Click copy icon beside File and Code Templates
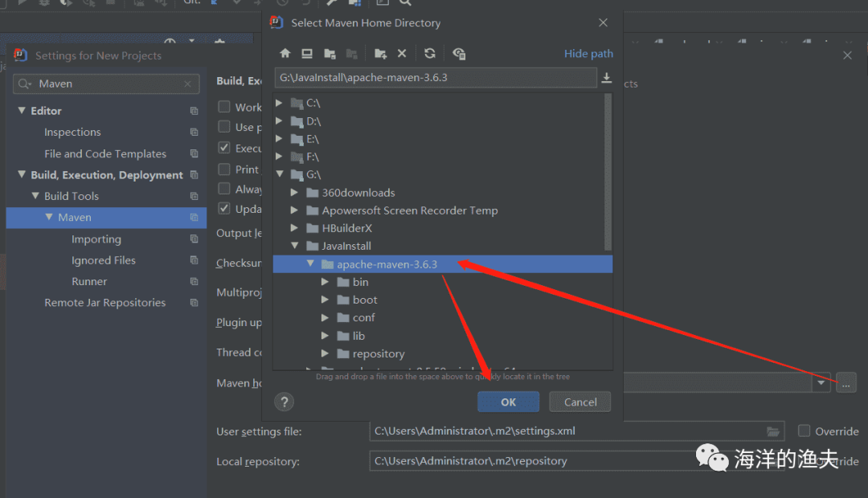Viewport: 868px width, 498px height. click(194, 153)
